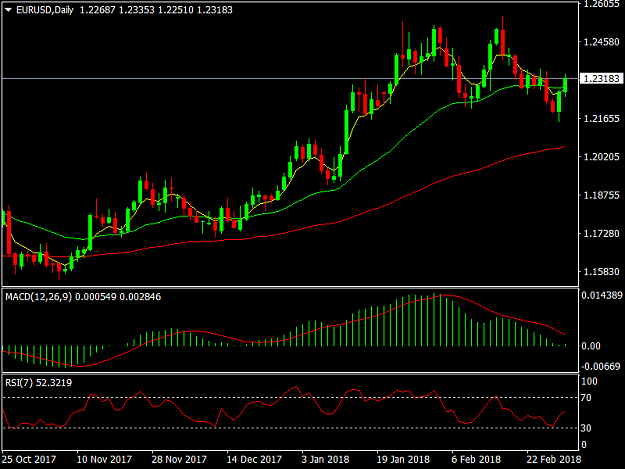The height and width of the screenshot is (469, 625).
Task: Click the last green candlestick at the price line
Action: point(565,85)
